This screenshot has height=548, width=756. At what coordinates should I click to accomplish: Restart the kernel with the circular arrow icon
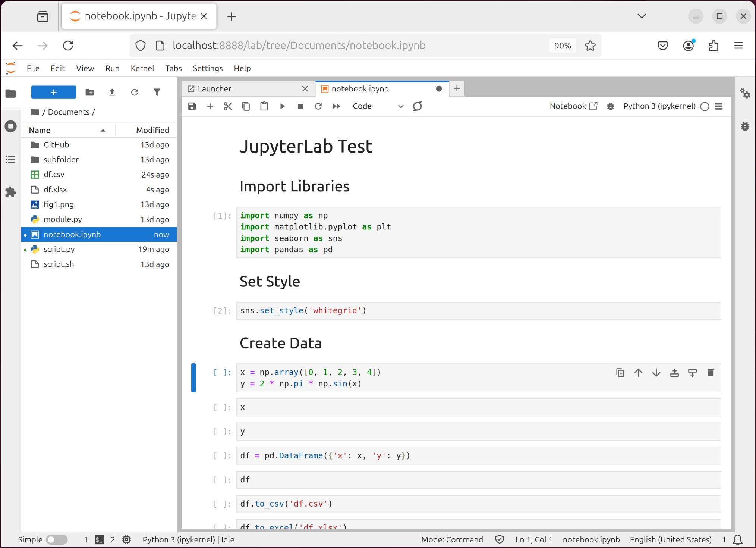pos(318,106)
